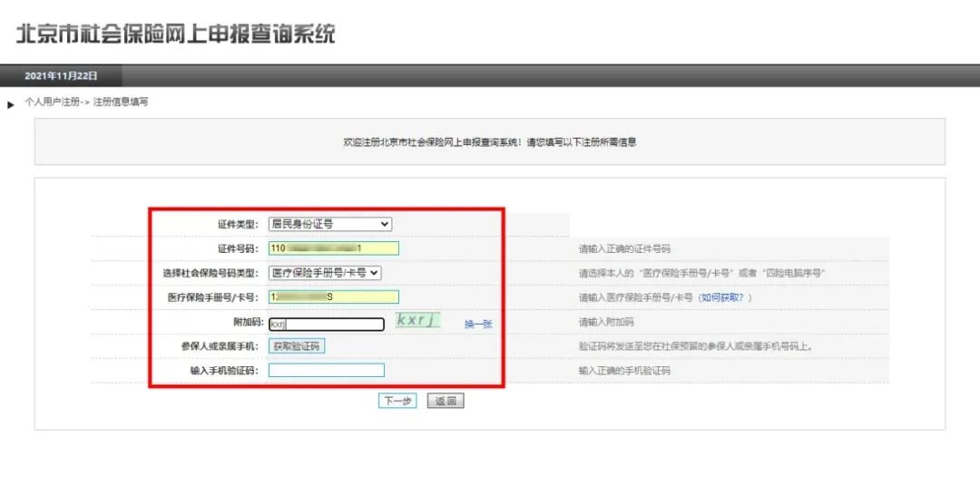
Task: Click the welcome registration banner text
Action: coord(489,142)
